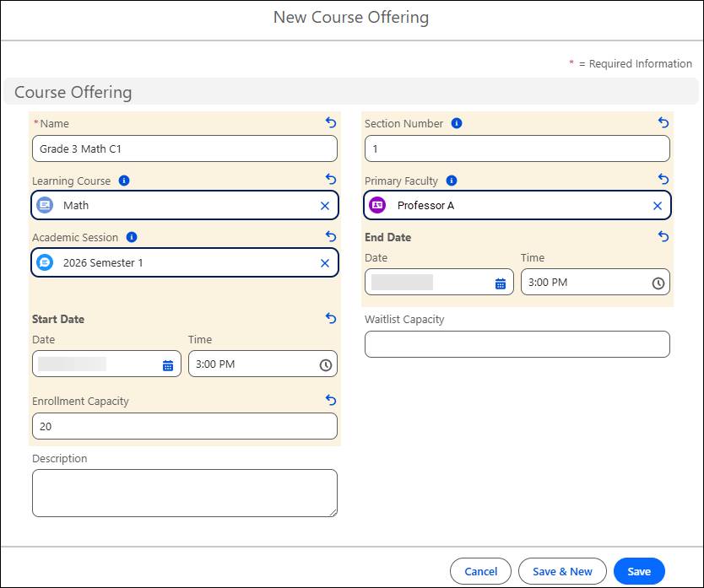Select the Primary Faculty lookup field
The width and height of the screenshot is (704, 588).
point(517,205)
